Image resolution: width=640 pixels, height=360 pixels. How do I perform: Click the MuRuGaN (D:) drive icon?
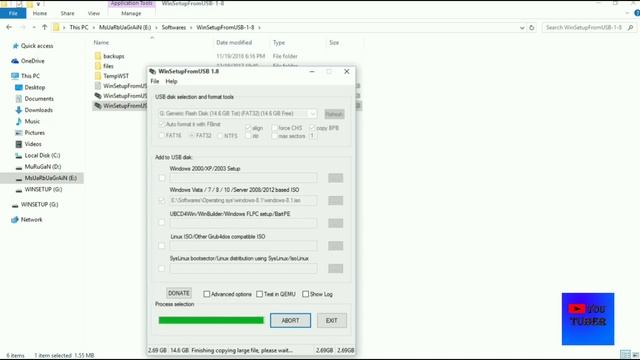point(18,167)
